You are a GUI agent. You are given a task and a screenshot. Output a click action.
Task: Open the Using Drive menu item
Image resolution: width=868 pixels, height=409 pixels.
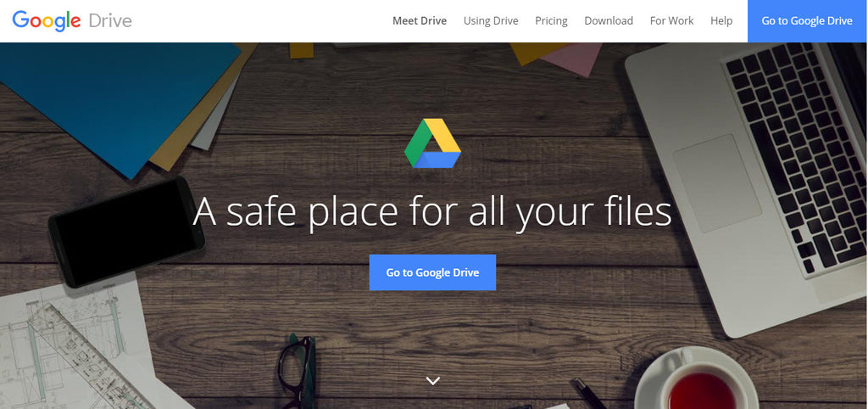point(491,21)
